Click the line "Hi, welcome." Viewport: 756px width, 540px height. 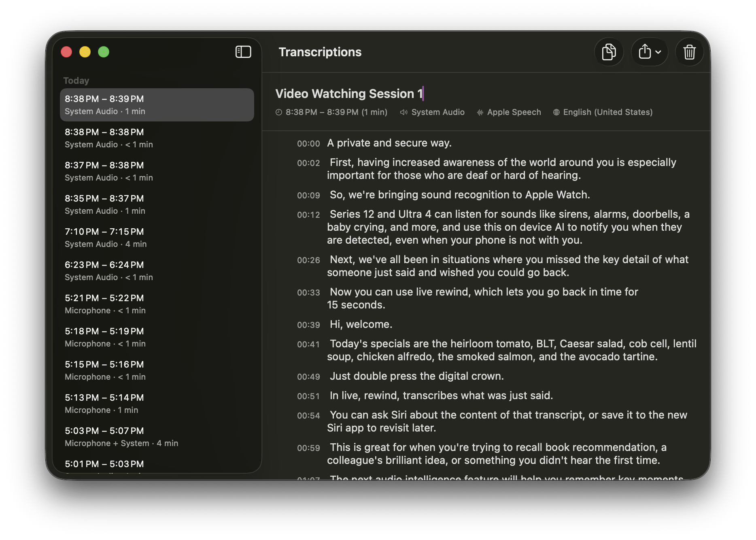(361, 324)
